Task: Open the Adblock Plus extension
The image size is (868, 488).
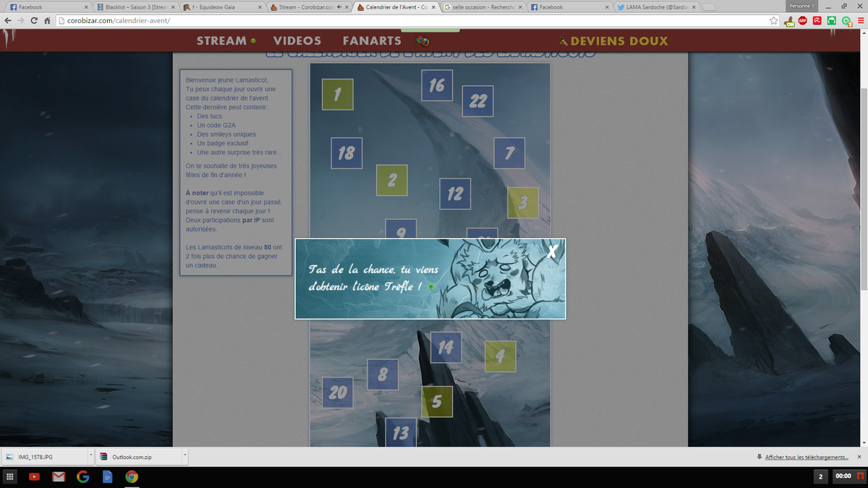Action: pos(803,20)
